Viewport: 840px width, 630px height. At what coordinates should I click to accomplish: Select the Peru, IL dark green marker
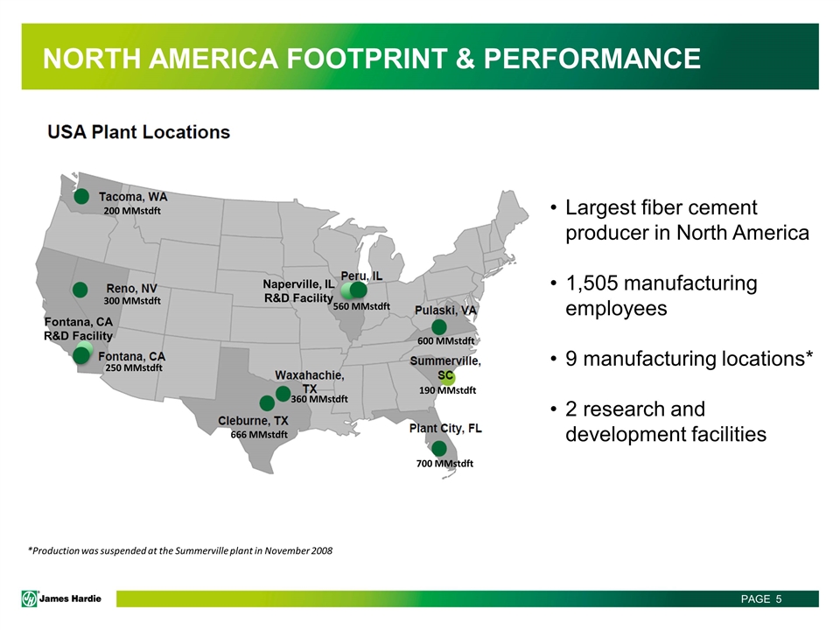(358, 290)
